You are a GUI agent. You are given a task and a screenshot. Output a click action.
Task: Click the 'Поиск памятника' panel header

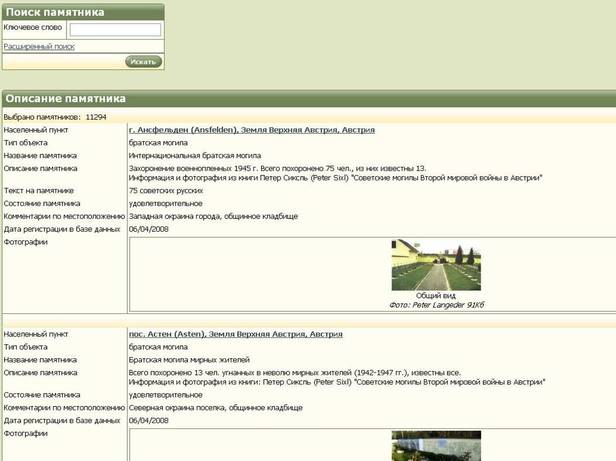(x=83, y=12)
